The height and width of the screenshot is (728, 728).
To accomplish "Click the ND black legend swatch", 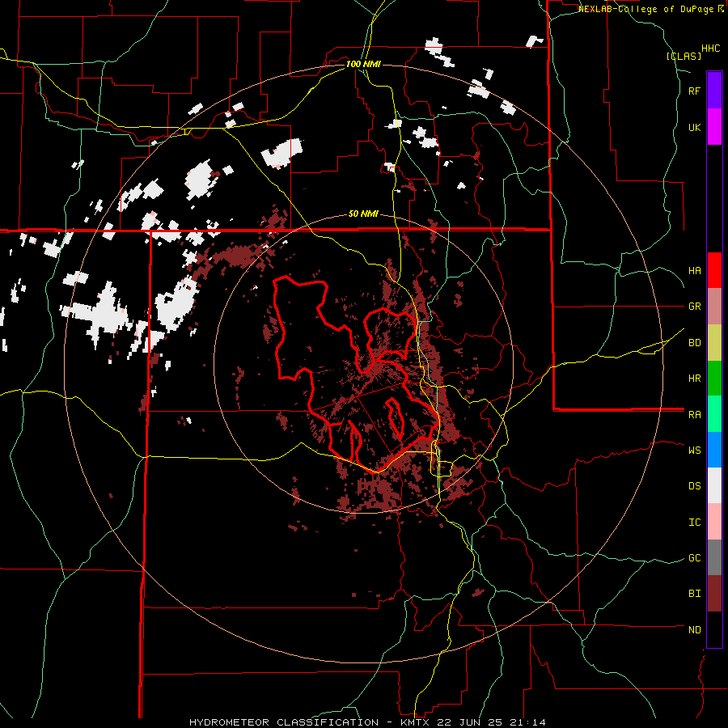I will (714, 629).
